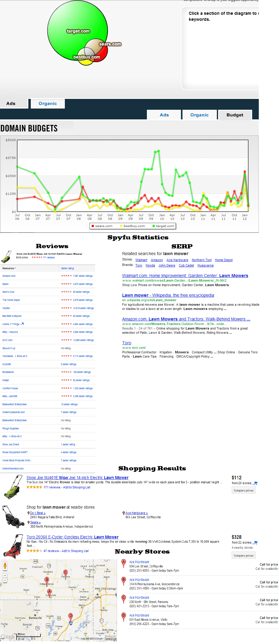The image size is (279, 644).
Task: Click the sears.com red legend swatch
Action: click(x=93, y=226)
